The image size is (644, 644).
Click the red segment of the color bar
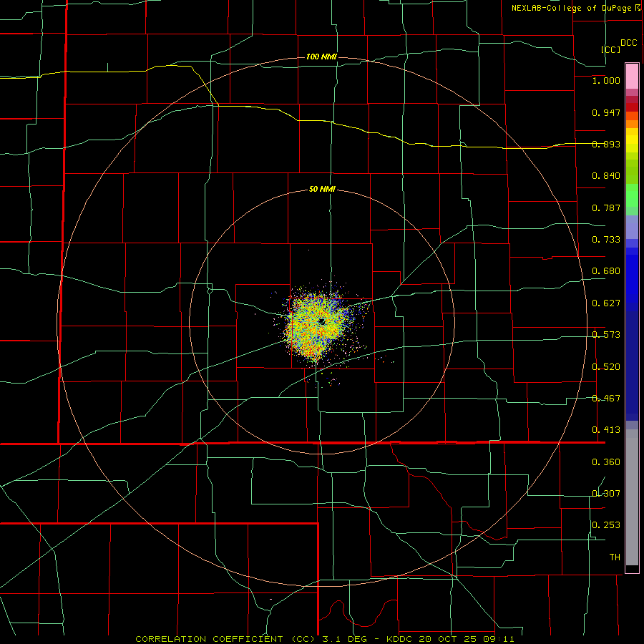click(632, 107)
